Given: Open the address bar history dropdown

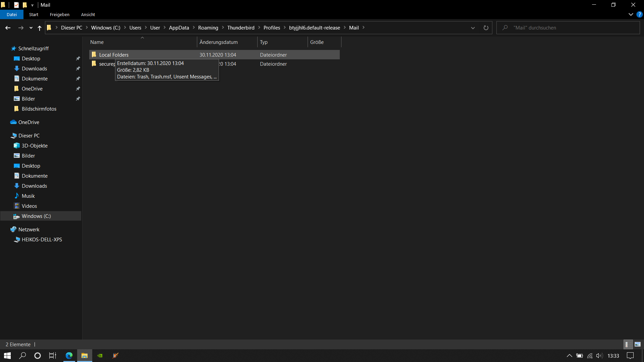Looking at the screenshot, I should (473, 28).
